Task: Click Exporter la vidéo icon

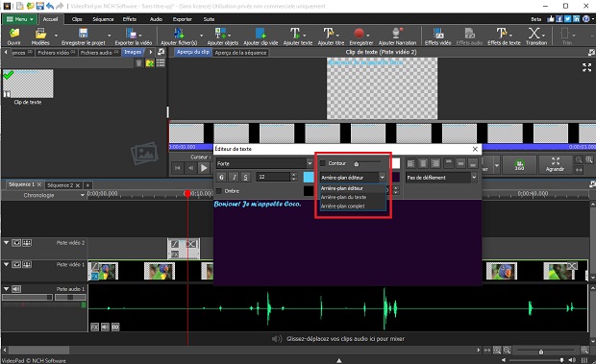Action: click(x=131, y=34)
